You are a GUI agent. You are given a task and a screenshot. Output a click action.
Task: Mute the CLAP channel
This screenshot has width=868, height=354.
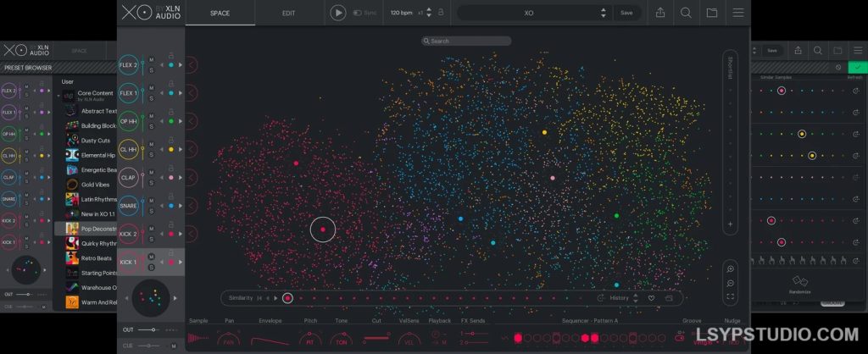pyautogui.click(x=151, y=172)
